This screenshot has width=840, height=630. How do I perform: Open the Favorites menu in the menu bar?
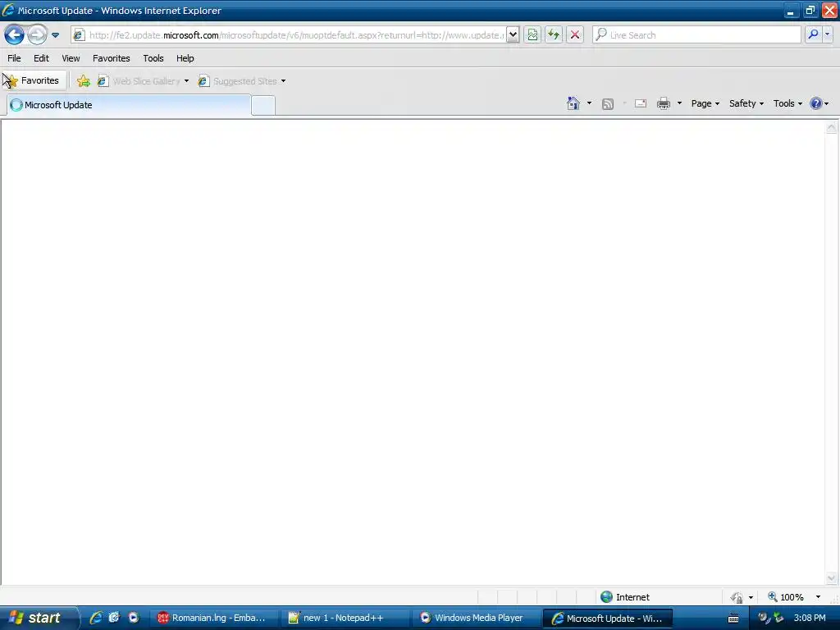[x=112, y=58]
